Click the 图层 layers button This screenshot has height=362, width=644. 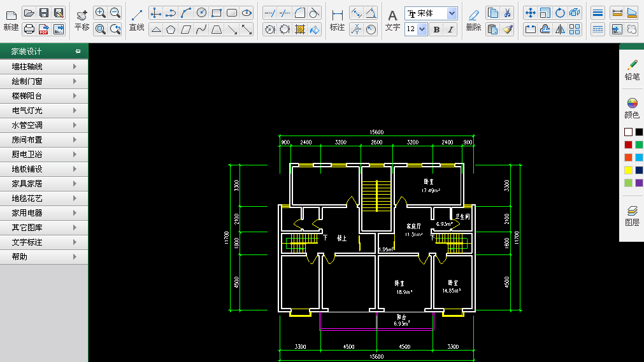tap(632, 216)
